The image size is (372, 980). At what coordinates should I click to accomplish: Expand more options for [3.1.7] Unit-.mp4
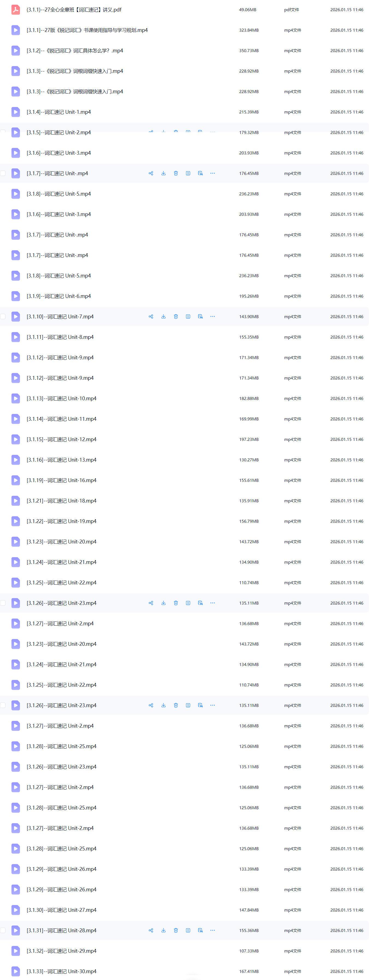212,174
